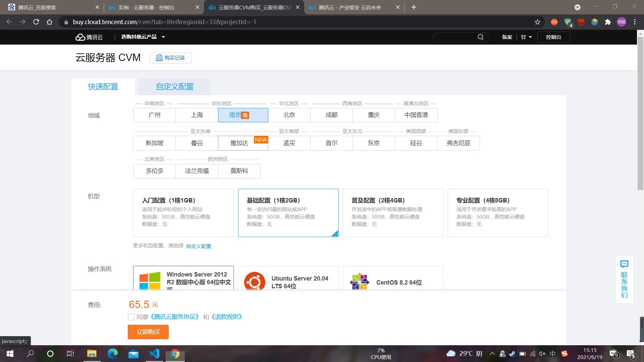
Task: Click 自定义配置 link below machine types
Action: (x=199, y=246)
